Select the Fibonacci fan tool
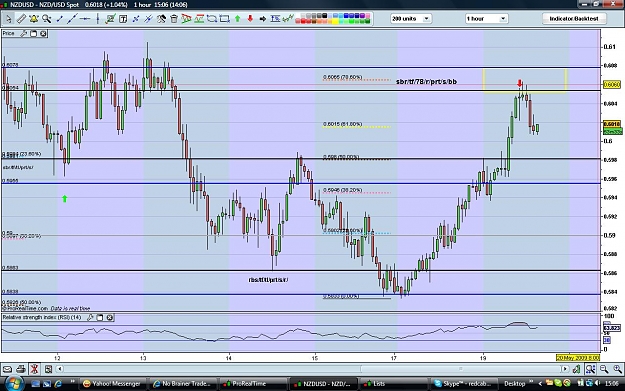The image size is (625, 391). (187, 19)
